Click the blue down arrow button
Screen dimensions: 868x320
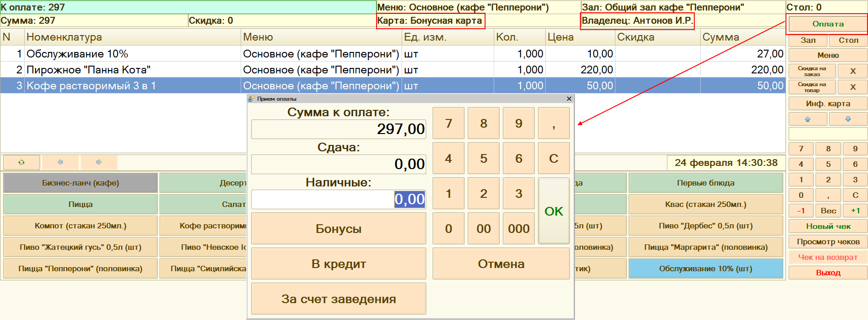848,119
